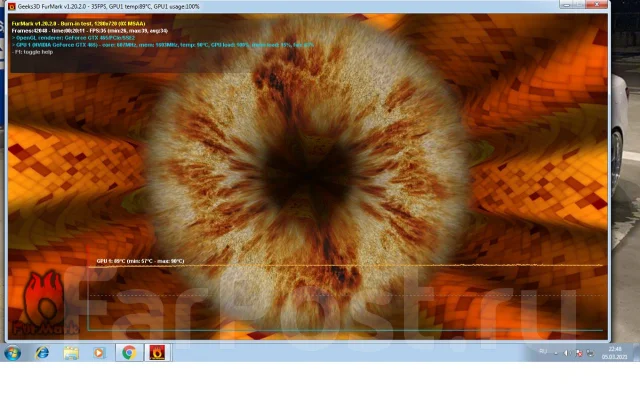Screen dimensions: 640x414
Task: Select the FurMark taskbar button
Action: pos(158,353)
